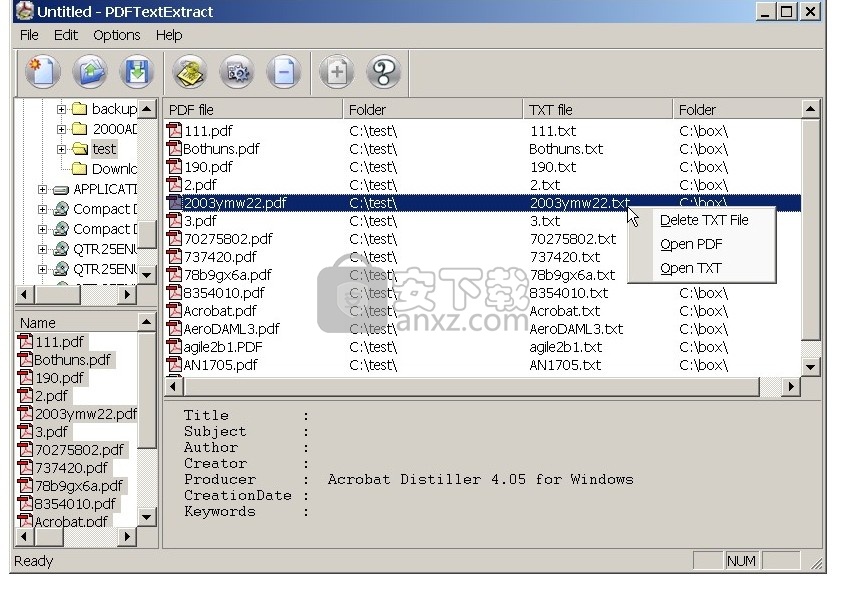Click the Open file toolbar icon
850x590 pixels.
(x=89, y=72)
